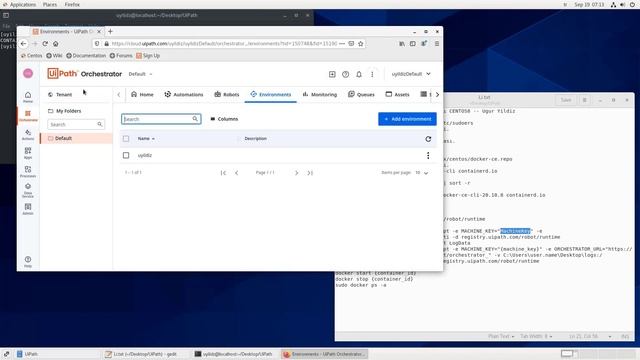640x360 pixels.
Task: Go to next results page
Action: pyautogui.click(x=296, y=173)
